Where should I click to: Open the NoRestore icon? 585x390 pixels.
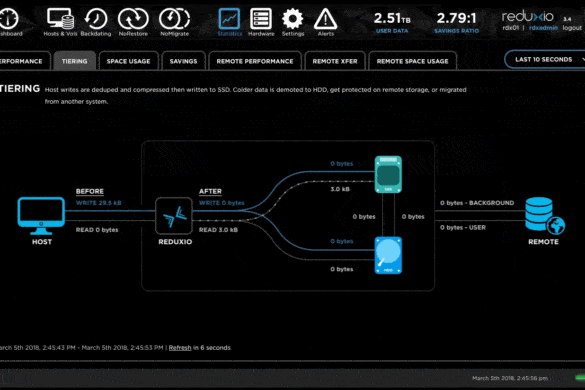tap(133, 19)
